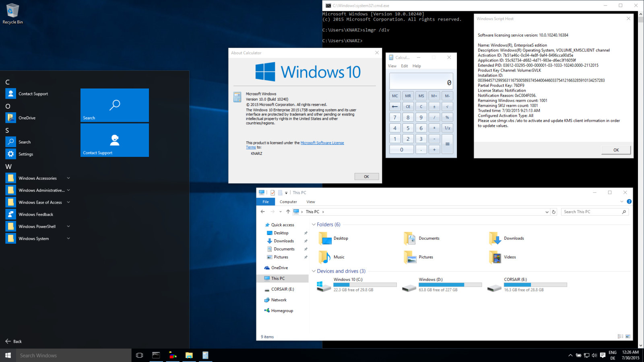Image resolution: width=644 pixels, height=362 pixels.
Task: Open the Recycle Bin desktop icon
Action: click(x=12, y=14)
